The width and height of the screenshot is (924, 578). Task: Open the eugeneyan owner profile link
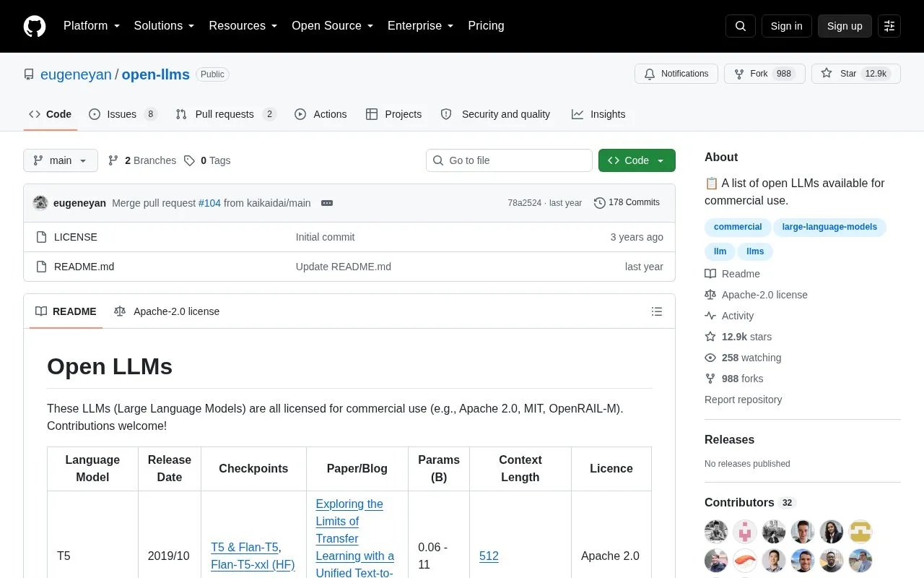point(76,74)
